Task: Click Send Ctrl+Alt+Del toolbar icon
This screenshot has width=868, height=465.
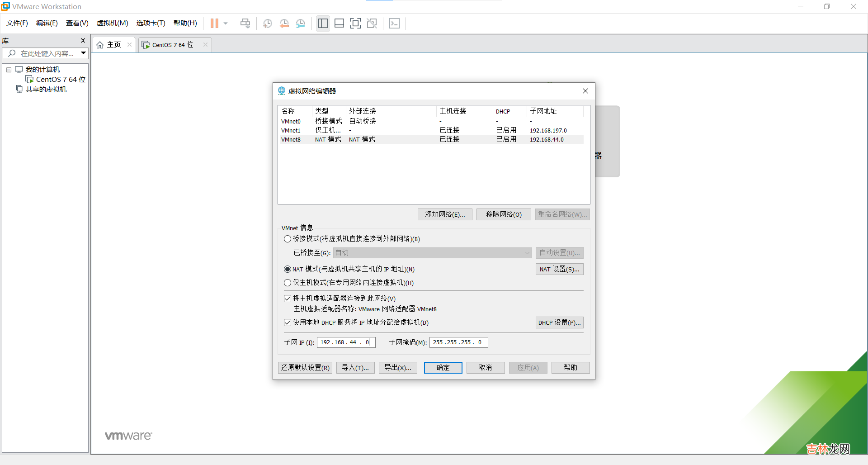Action: tap(245, 24)
